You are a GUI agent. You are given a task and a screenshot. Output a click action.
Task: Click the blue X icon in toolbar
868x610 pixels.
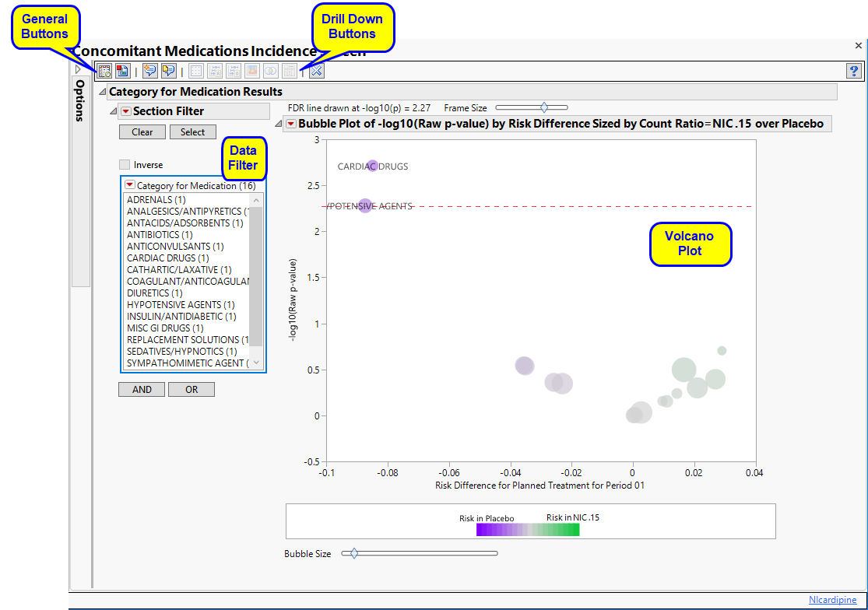point(316,71)
